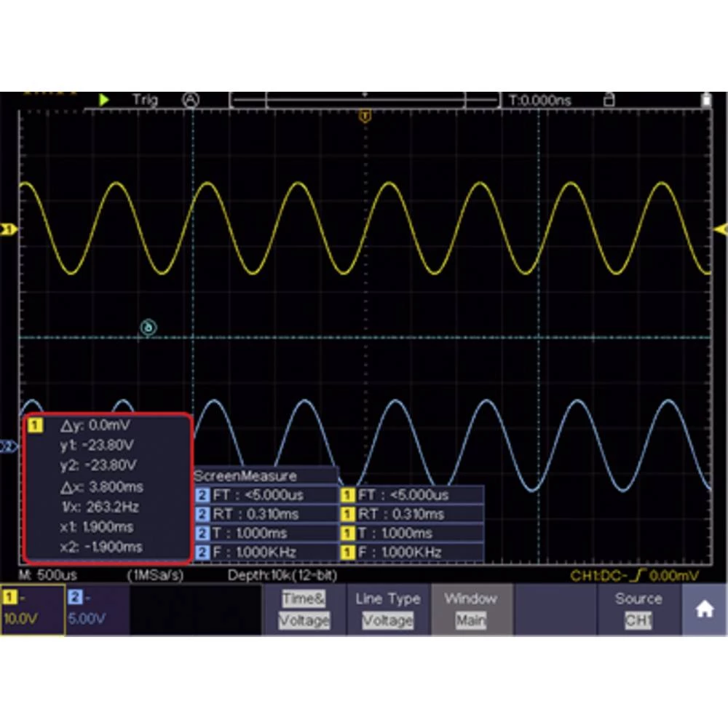This screenshot has height=728, width=728.
Task: Open the Source CH1 selector
Action: coord(638,609)
